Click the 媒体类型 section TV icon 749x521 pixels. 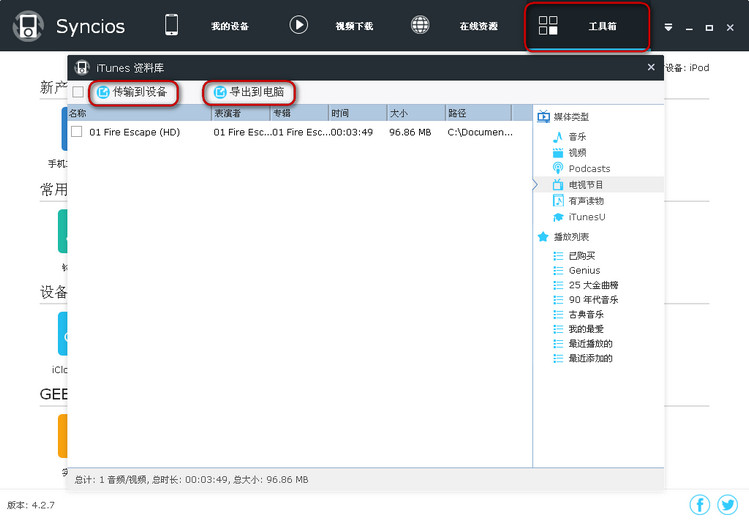click(x=543, y=117)
